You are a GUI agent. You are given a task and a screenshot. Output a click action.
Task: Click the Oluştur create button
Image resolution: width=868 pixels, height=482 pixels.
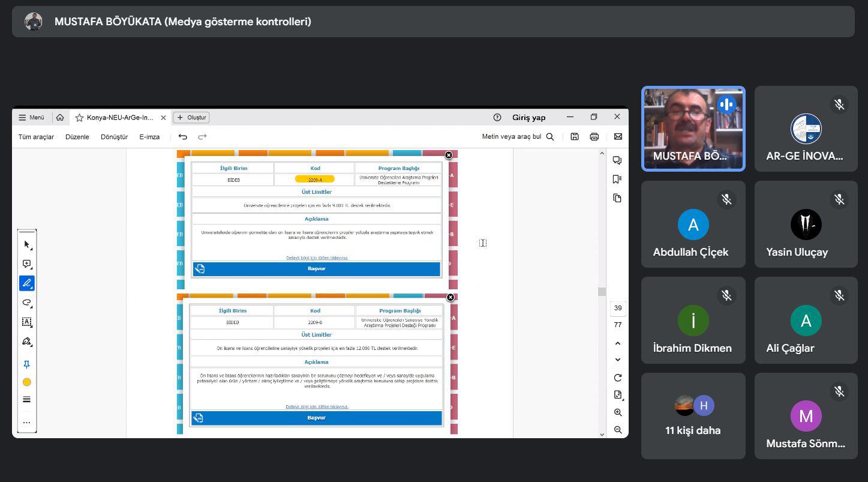[191, 118]
